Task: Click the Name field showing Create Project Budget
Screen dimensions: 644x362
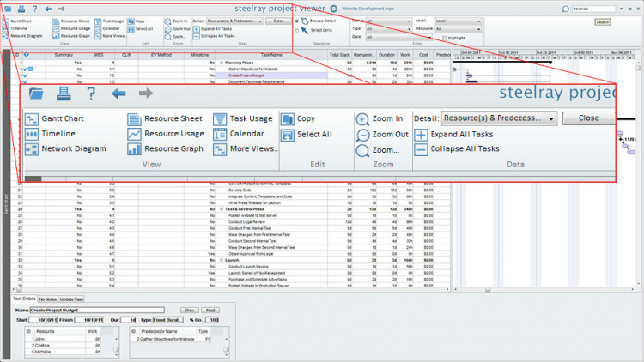Action: 97,311
